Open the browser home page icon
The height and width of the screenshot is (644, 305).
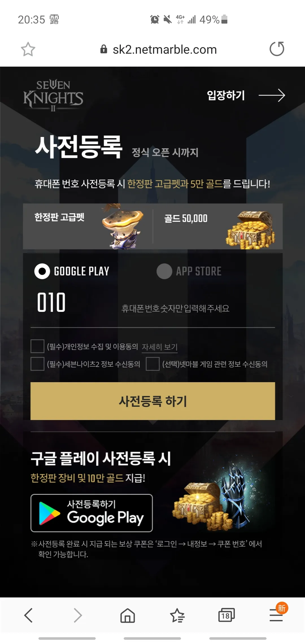(128, 615)
